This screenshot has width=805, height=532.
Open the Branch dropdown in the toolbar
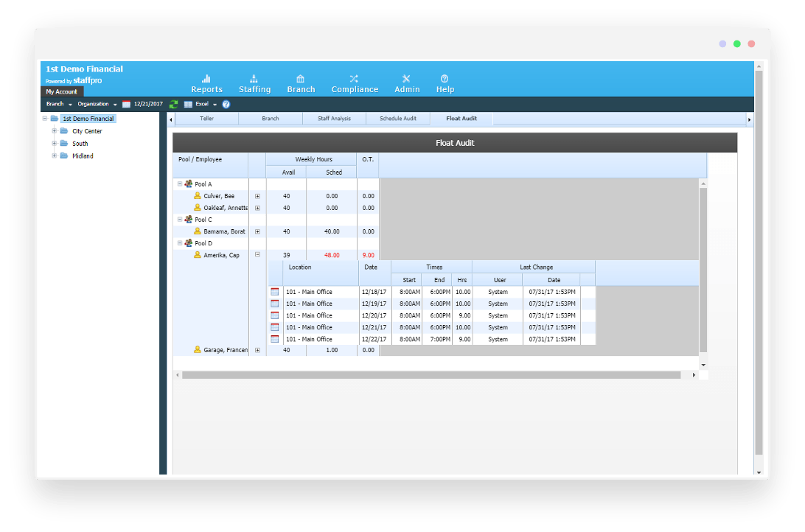58,104
